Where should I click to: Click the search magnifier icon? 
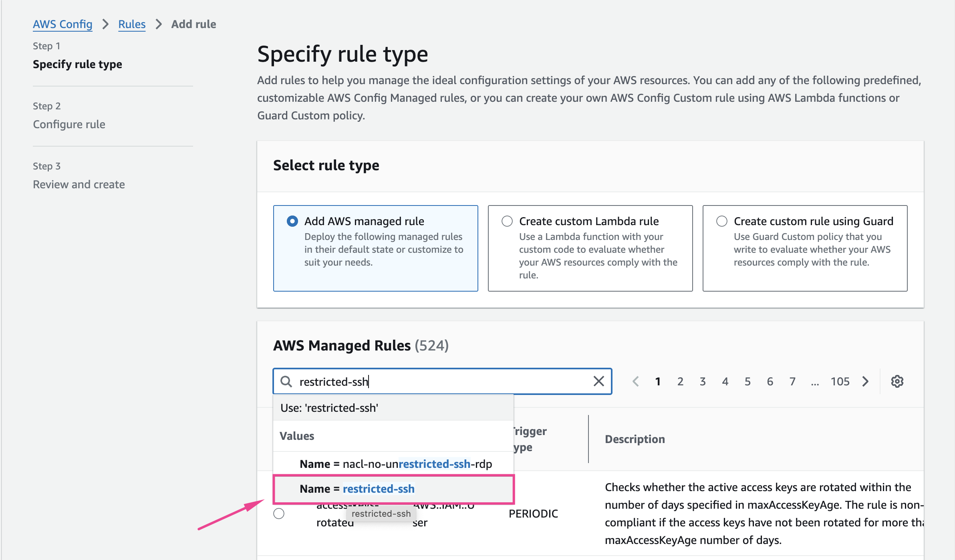pyautogui.click(x=286, y=381)
